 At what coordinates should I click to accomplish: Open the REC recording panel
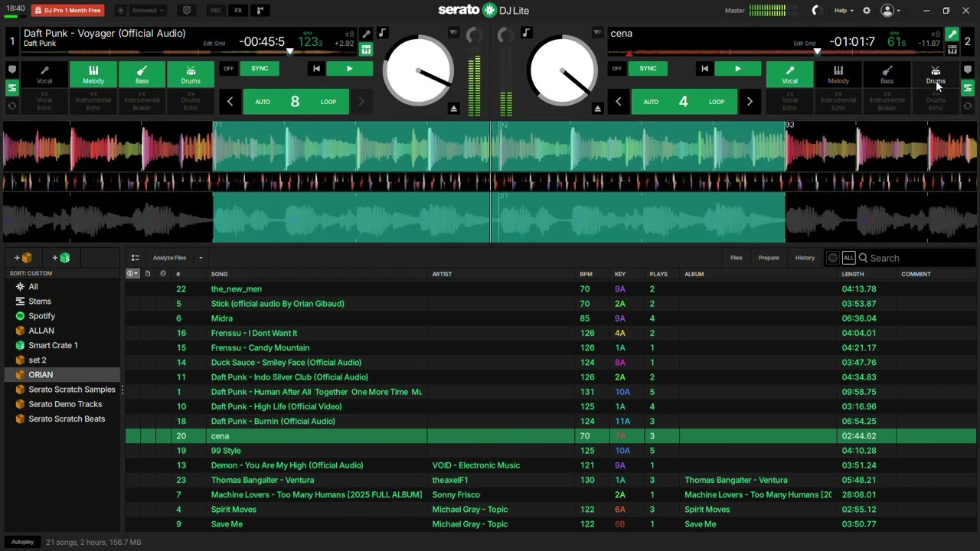pos(216,11)
